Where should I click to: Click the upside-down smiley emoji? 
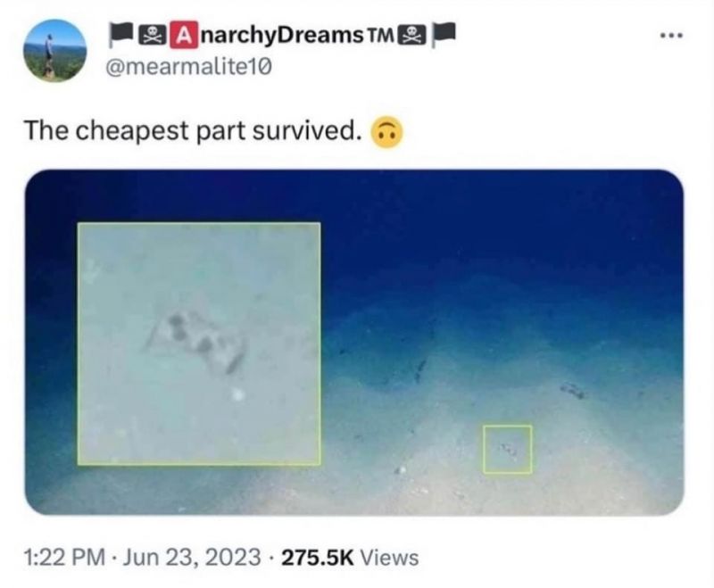[x=387, y=132]
